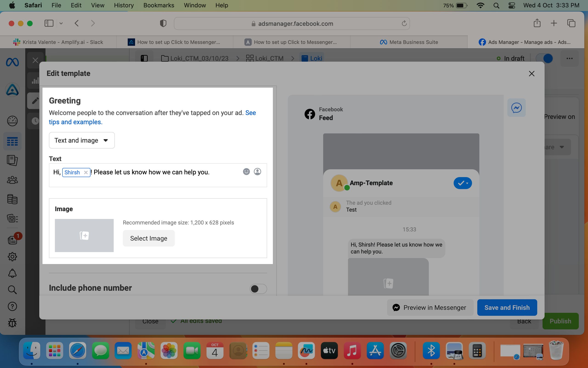Screen dimensions: 588x368
Task: Toggle the ad on/off switch near In draft
Action: pos(545,58)
